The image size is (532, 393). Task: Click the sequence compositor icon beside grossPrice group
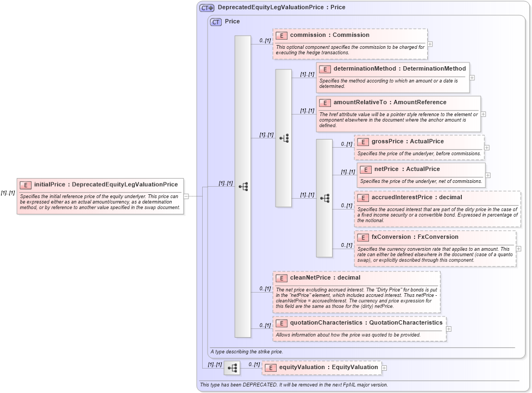point(324,198)
